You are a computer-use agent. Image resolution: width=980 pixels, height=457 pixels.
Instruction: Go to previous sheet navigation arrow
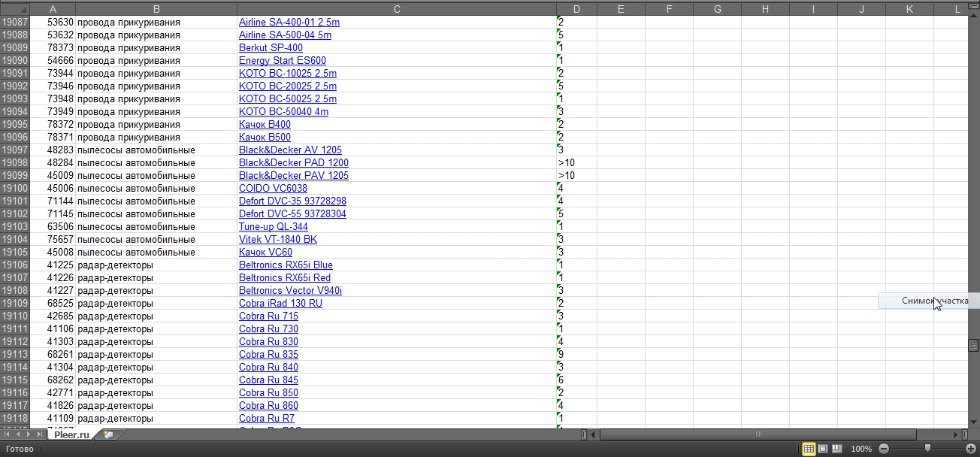tap(18, 434)
